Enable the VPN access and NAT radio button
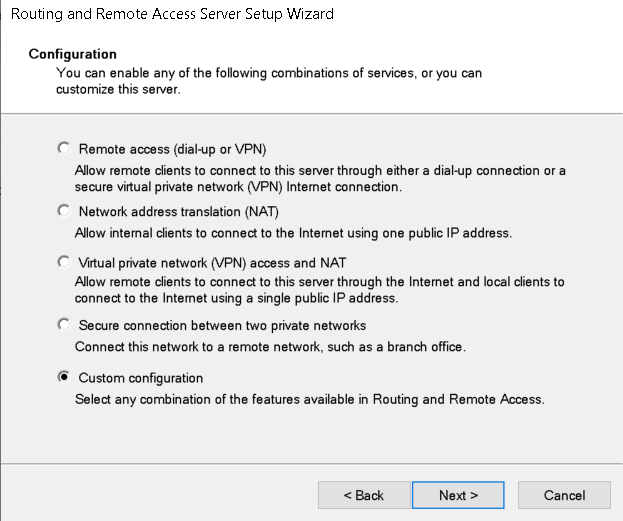The image size is (623, 521). point(65,261)
